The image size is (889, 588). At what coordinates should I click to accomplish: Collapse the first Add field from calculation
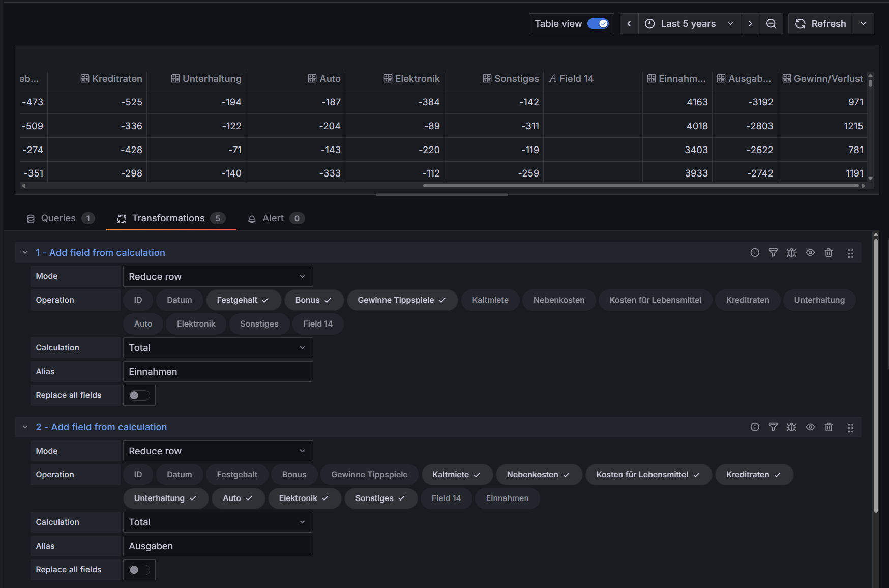[x=25, y=253]
